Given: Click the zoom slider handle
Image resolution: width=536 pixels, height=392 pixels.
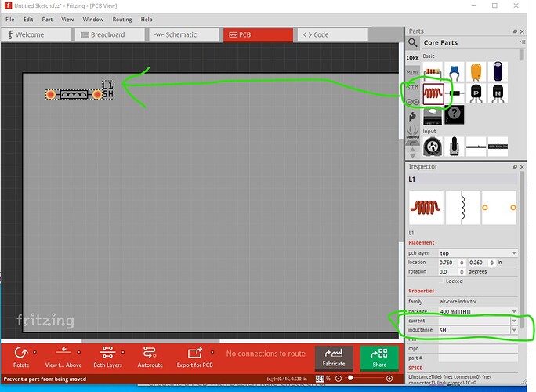Looking at the screenshot, I should click(350, 378).
